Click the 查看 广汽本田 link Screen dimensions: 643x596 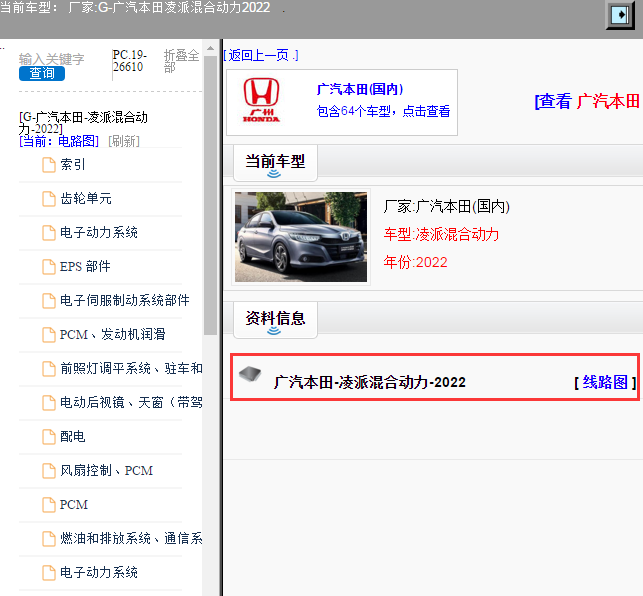(x=587, y=101)
